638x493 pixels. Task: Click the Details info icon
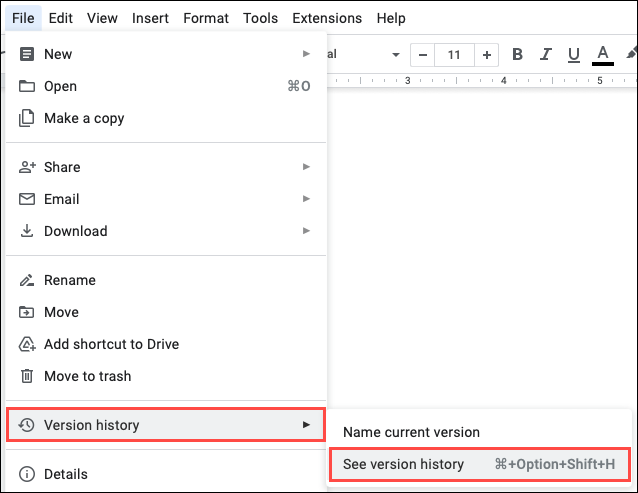(27, 474)
